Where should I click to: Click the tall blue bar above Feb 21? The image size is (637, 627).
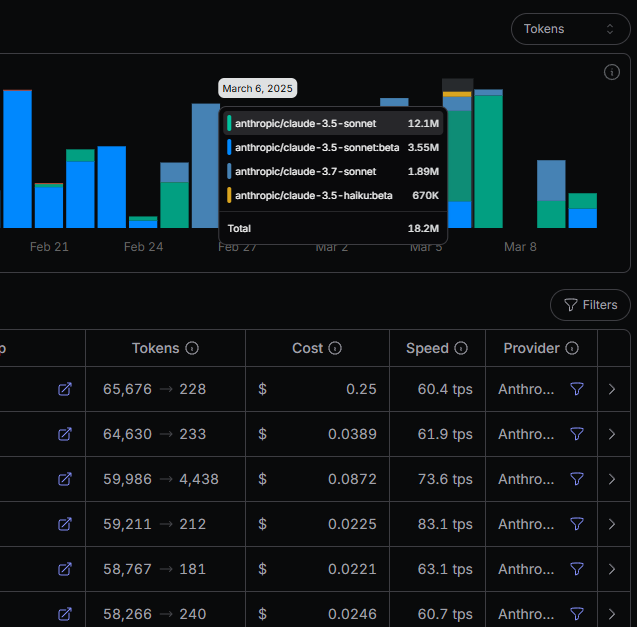pos(17,159)
